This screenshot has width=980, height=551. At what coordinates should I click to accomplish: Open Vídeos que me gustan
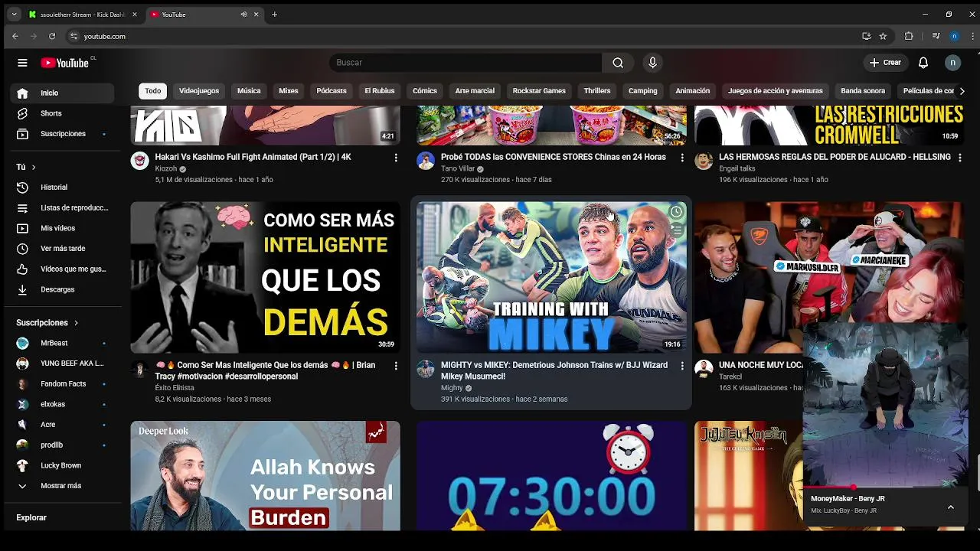click(x=61, y=269)
